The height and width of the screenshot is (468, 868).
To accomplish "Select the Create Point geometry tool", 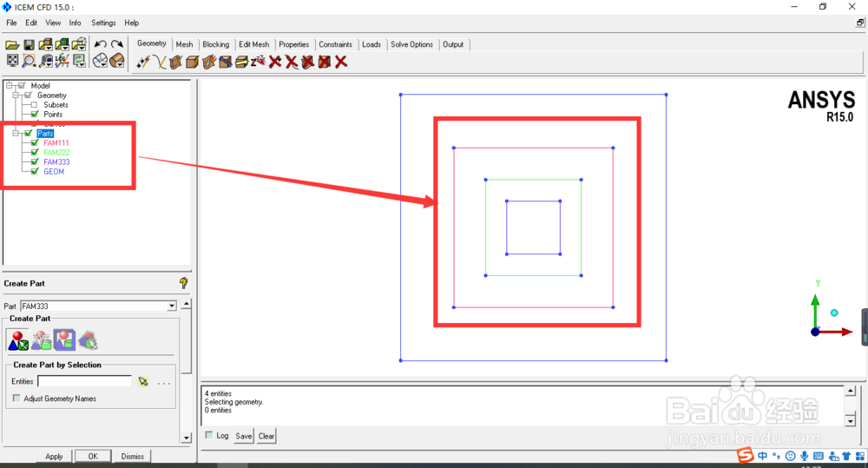I will click(143, 62).
